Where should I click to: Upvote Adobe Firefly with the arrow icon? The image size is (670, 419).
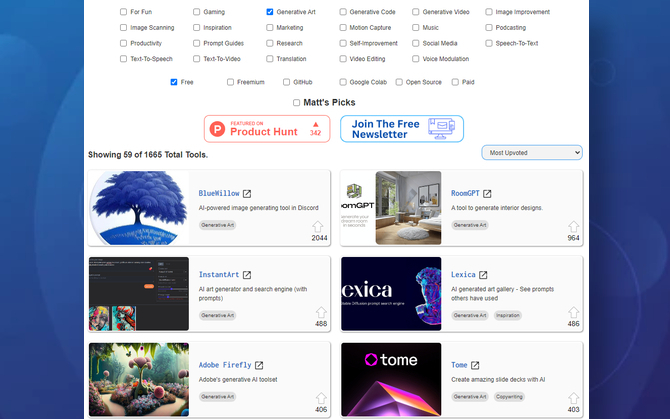[321, 398]
